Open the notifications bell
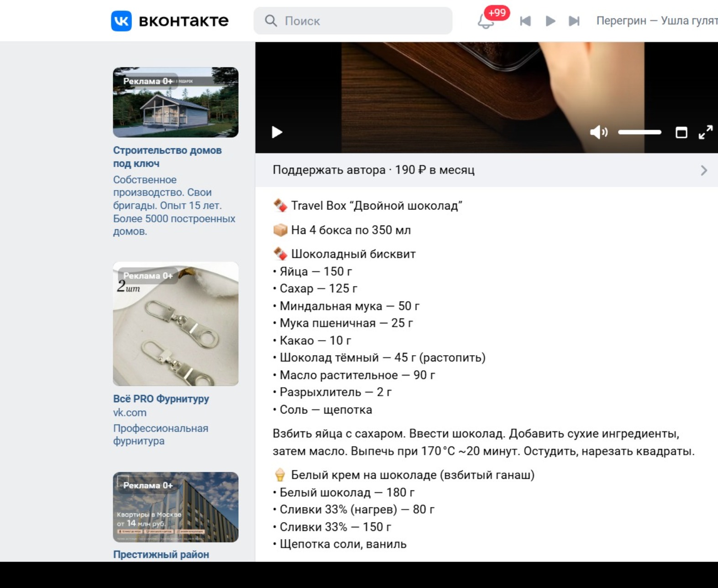Screen dimensions: 718x588 486,21
